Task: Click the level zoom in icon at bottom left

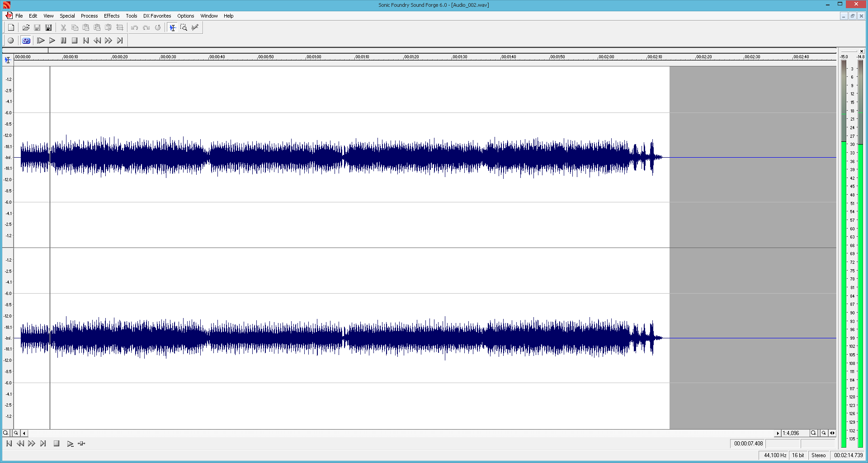Action: tap(6, 433)
